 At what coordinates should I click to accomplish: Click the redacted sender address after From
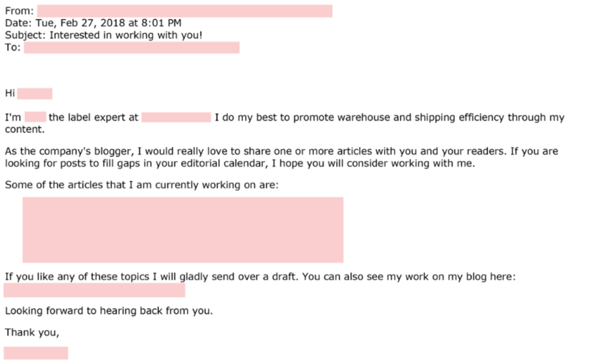185,11
